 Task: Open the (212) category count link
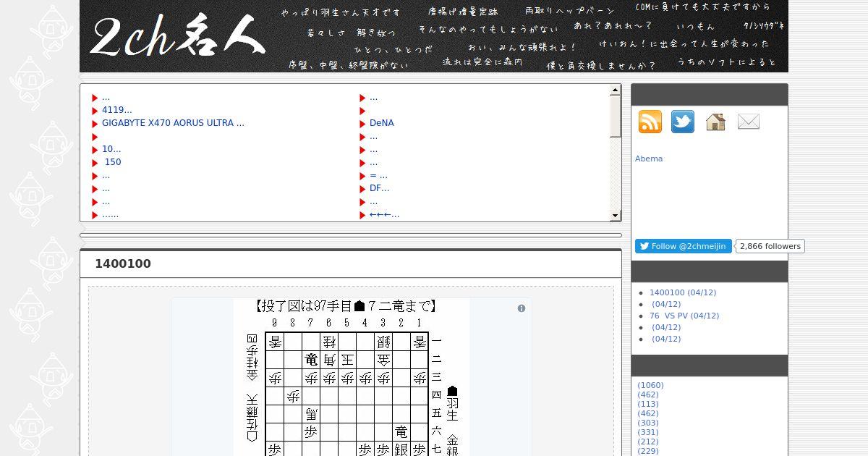(x=648, y=442)
